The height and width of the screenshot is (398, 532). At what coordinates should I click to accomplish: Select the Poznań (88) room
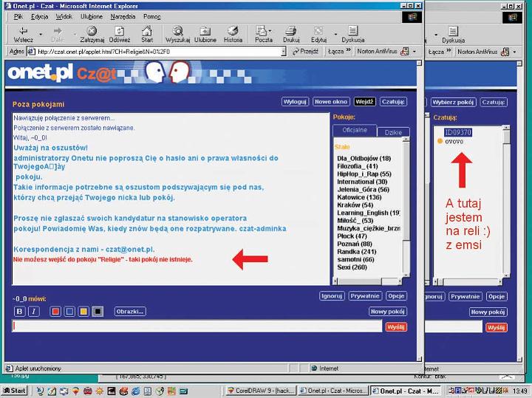355,244
